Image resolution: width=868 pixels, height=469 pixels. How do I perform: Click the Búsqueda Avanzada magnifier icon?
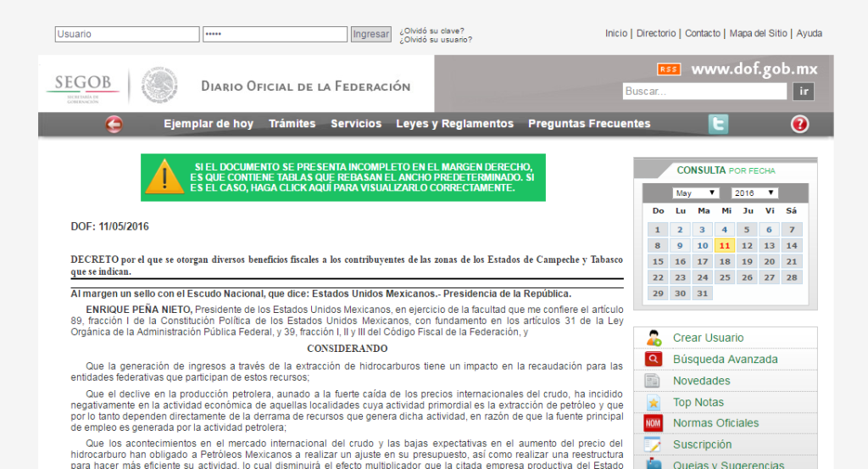pos(654,359)
